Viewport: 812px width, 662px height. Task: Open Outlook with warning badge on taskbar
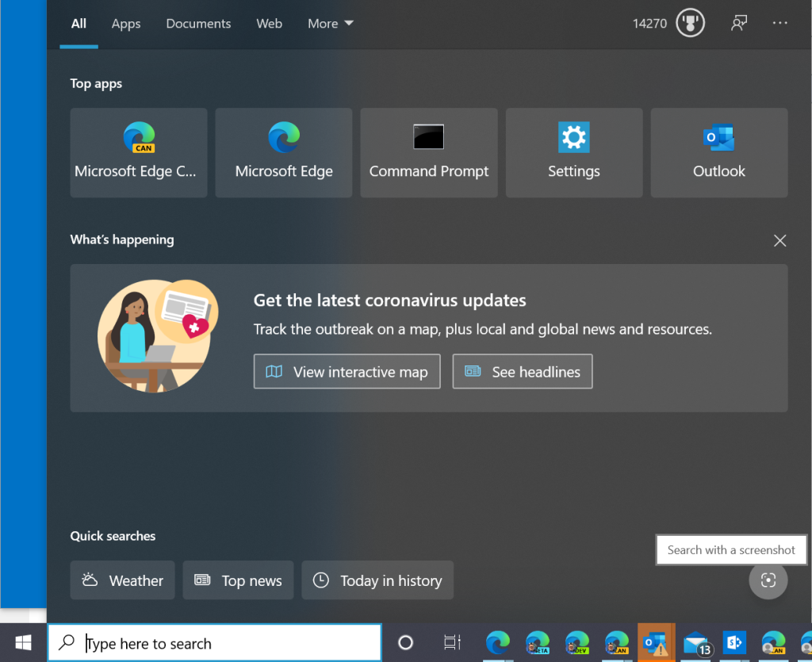(x=655, y=643)
